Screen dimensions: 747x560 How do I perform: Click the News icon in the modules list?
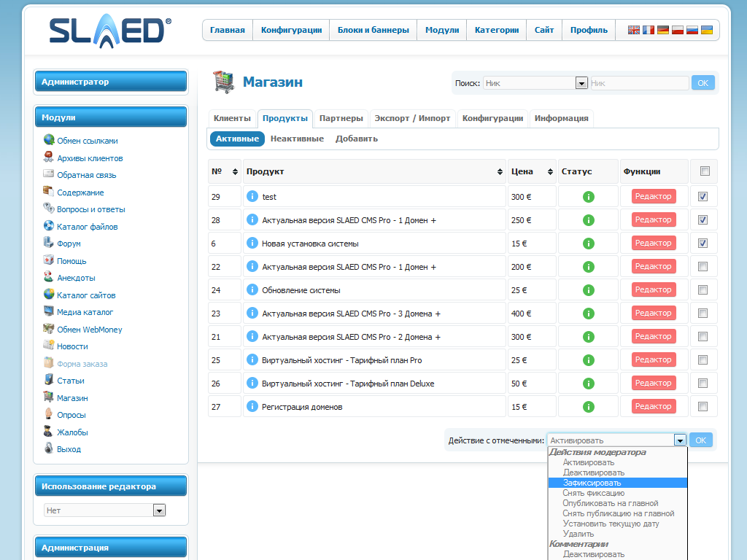tap(49, 346)
